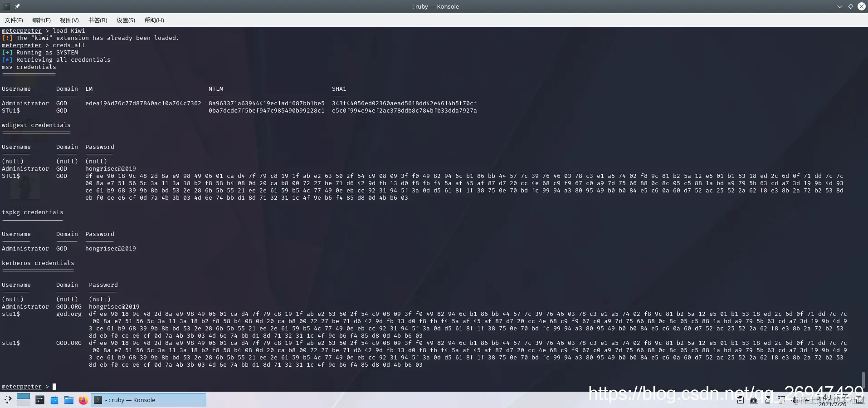Image resolution: width=868 pixels, height=408 pixels.
Task: Click "hongrisec@2019" under wdigest credentials
Action: 111,169
